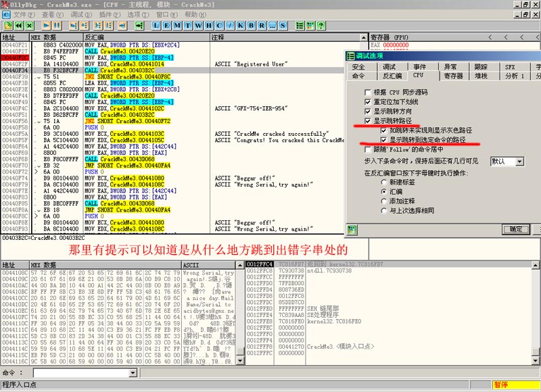
Task: Open Call stack with K icon
Action: (241, 26)
